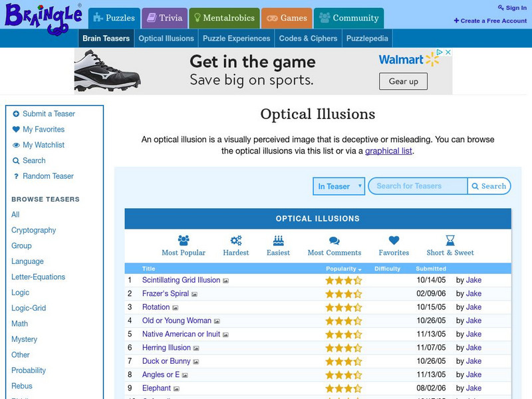Click the star rating of Scintillating Grid Illusion
Image resolution: width=532 pixels, height=399 pixels.
coord(344,280)
